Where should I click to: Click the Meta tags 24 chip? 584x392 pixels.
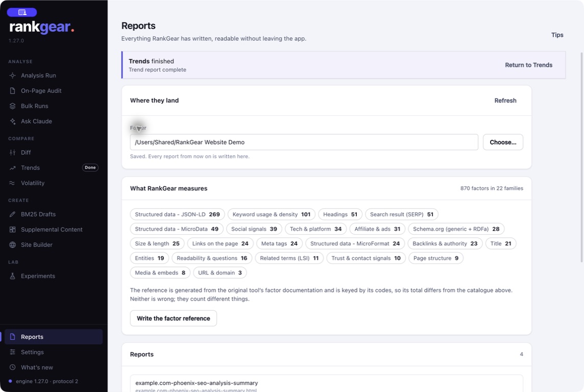click(x=279, y=243)
